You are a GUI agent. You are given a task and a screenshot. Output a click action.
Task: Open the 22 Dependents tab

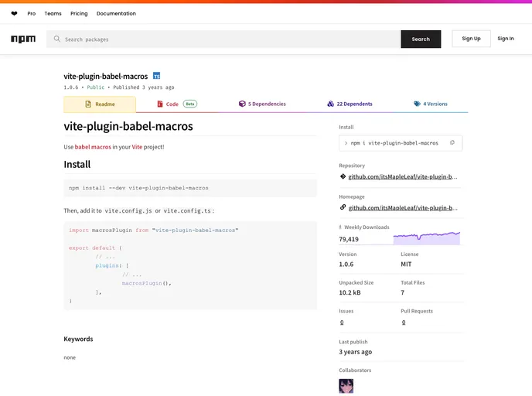click(x=350, y=104)
